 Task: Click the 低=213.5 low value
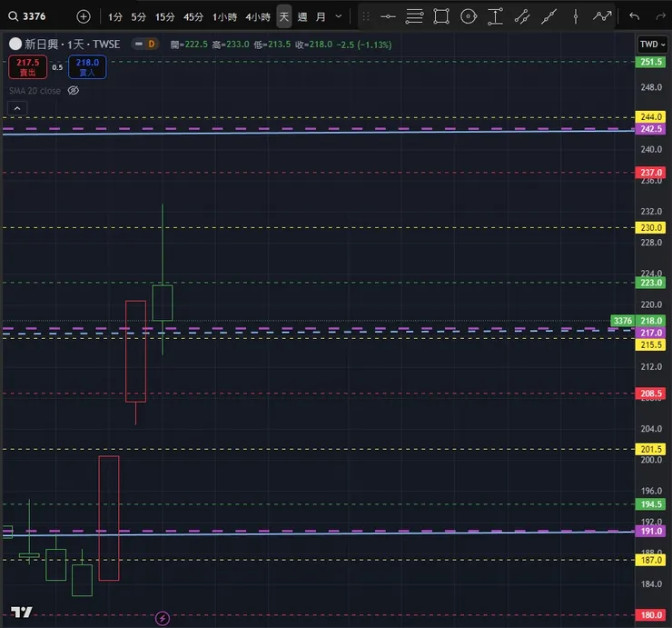(272, 45)
